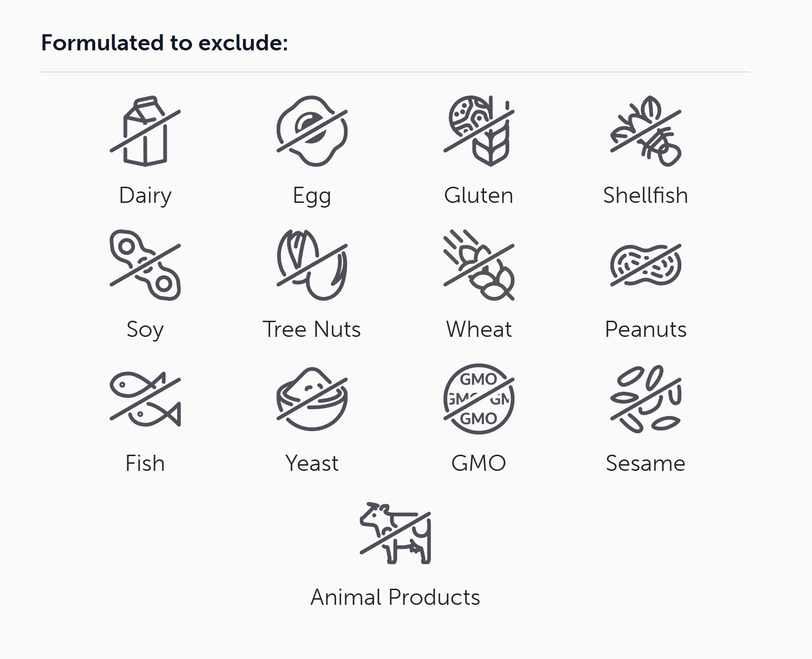Click the crossed-out fried egg icon
The width and height of the screenshot is (812, 659).
(312, 131)
